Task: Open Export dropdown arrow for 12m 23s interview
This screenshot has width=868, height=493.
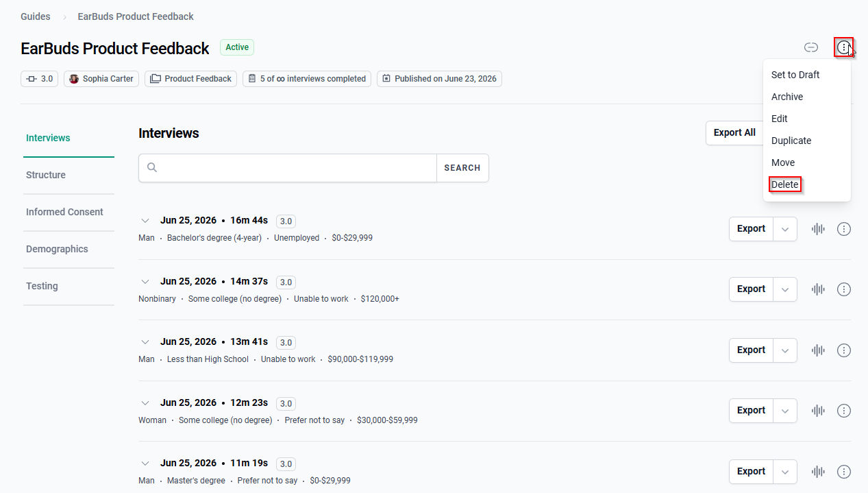Action: (786, 411)
